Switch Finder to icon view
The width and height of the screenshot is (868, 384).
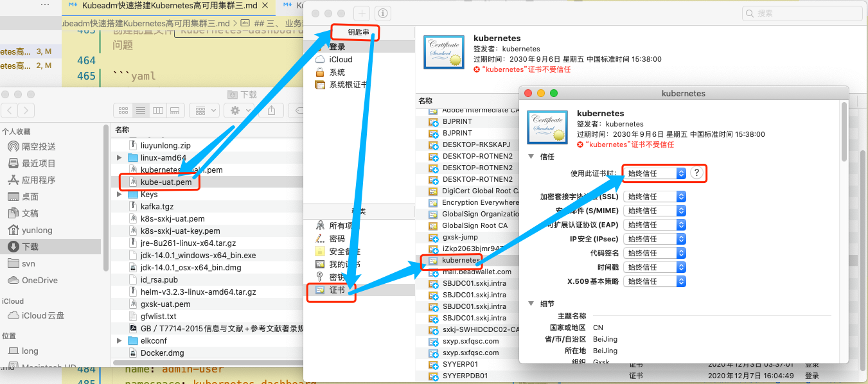point(123,110)
